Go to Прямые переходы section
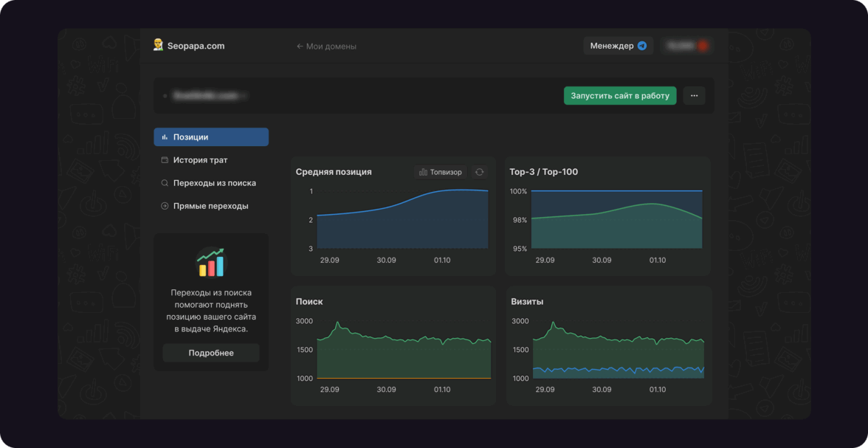The image size is (868, 448). coord(210,206)
